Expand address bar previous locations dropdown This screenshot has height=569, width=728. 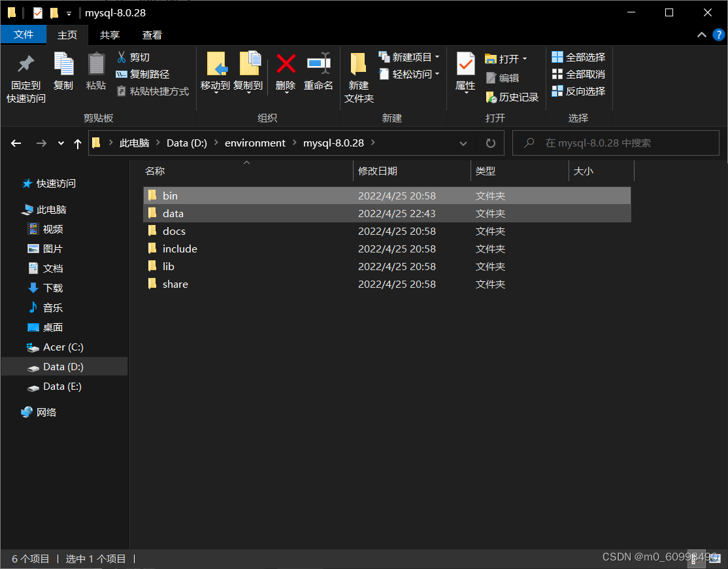(463, 143)
